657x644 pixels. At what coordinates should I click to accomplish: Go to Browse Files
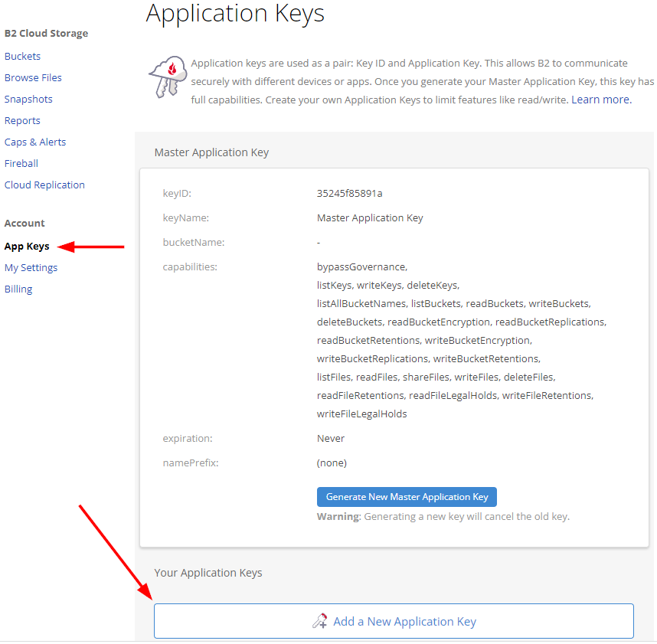(x=33, y=77)
